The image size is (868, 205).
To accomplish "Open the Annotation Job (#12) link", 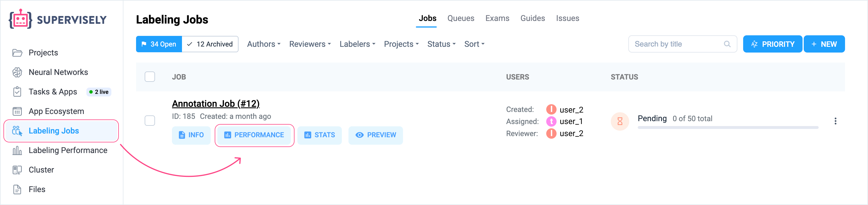I will 216,104.
